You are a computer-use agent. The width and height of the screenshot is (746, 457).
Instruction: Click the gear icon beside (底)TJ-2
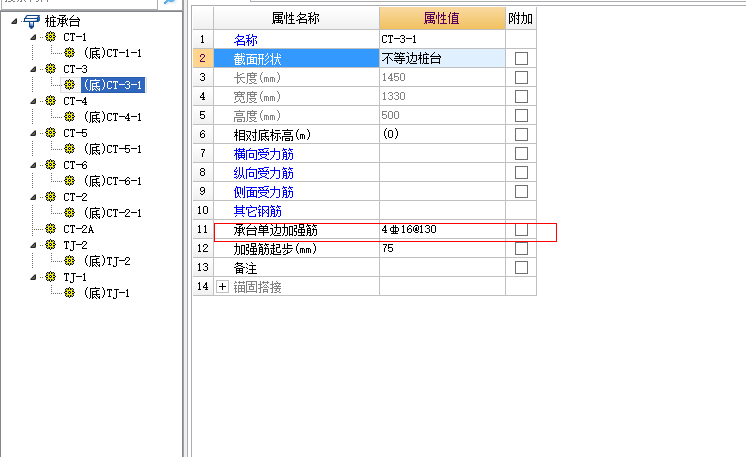[69, 261]
